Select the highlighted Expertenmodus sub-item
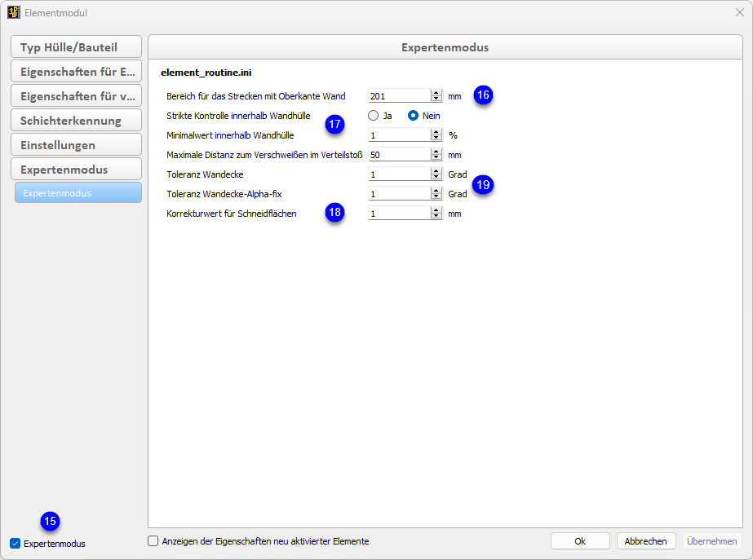 (x=76, y=193)
